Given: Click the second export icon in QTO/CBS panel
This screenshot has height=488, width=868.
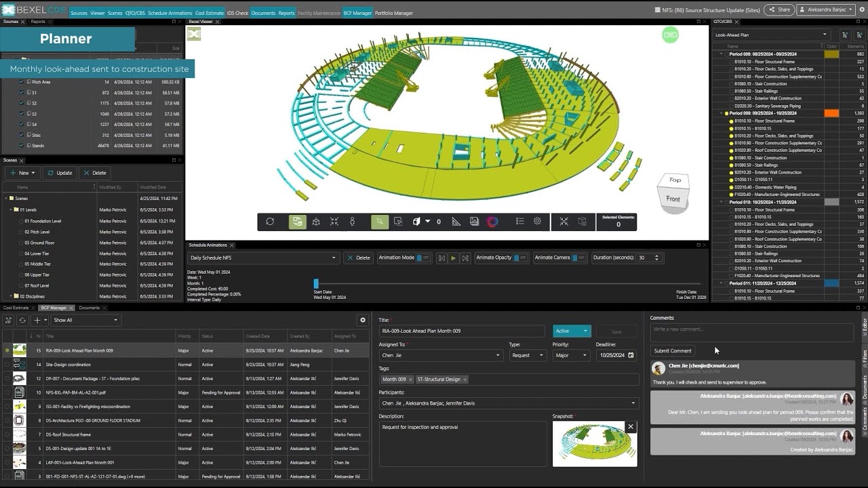Looking at the screenshot, I should pos(859,35).
